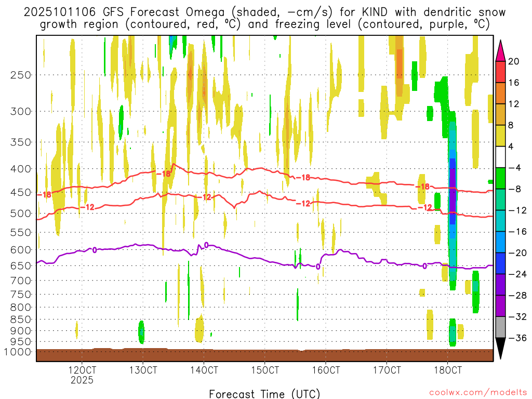This screenshot has width=532, height=399.
Task: Click the 900 pressure level label
Action: point(21,331)
